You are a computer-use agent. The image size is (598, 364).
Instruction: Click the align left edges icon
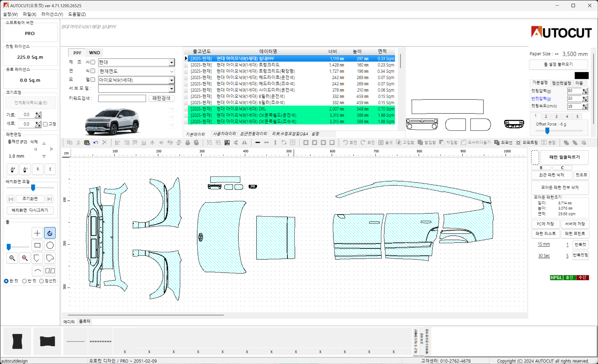[x=118, y=142]
